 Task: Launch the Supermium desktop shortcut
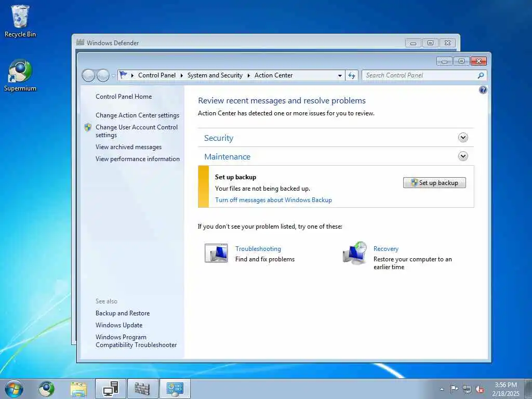pos(20,75)
